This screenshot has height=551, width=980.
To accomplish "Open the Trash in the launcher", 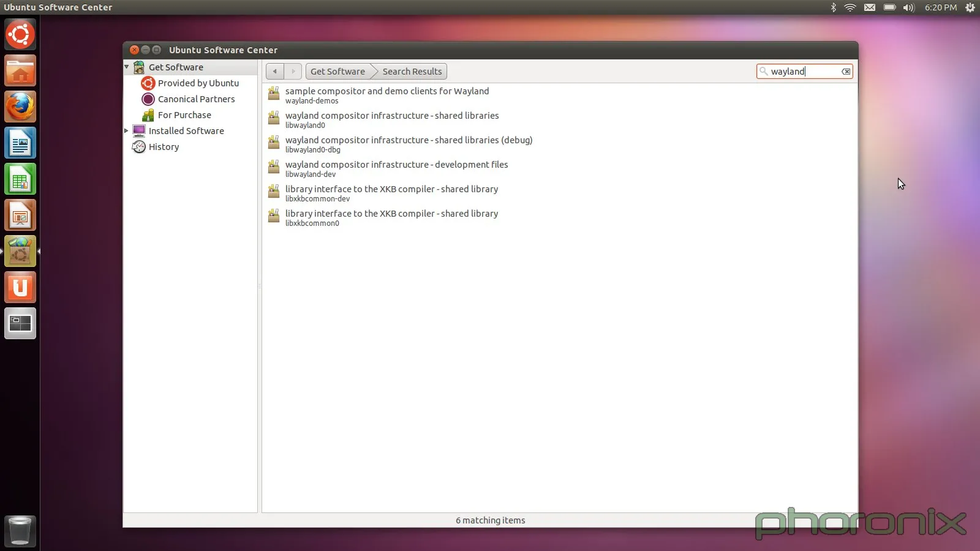I will 20,531.
